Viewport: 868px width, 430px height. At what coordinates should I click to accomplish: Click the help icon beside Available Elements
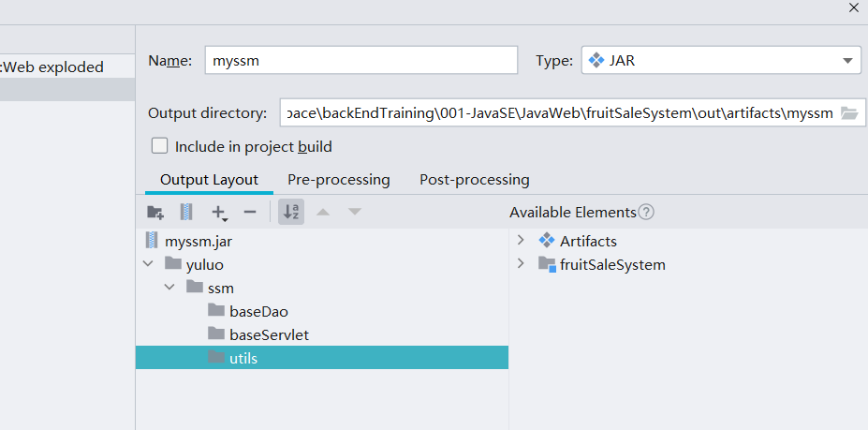646,213
